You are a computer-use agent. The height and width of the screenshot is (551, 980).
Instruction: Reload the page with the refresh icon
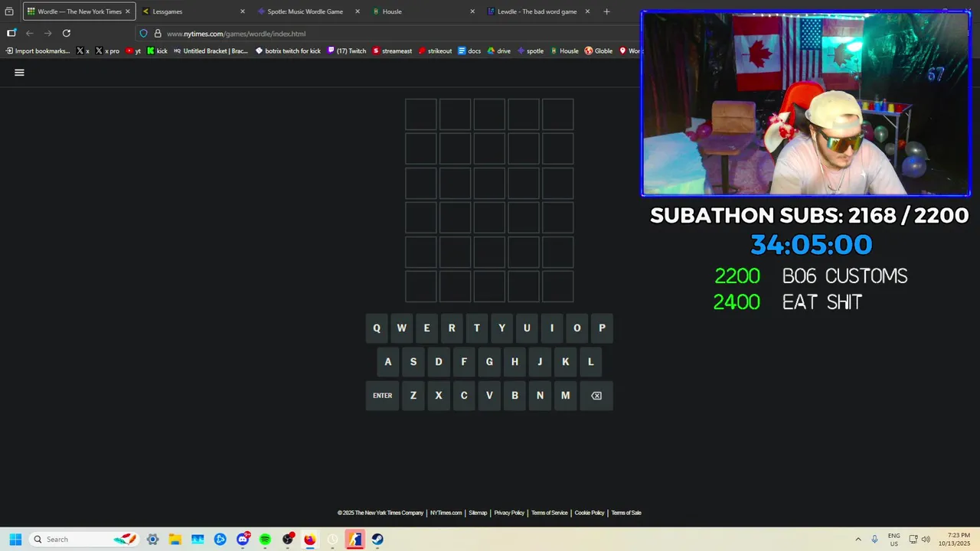(x=67, y=33)
